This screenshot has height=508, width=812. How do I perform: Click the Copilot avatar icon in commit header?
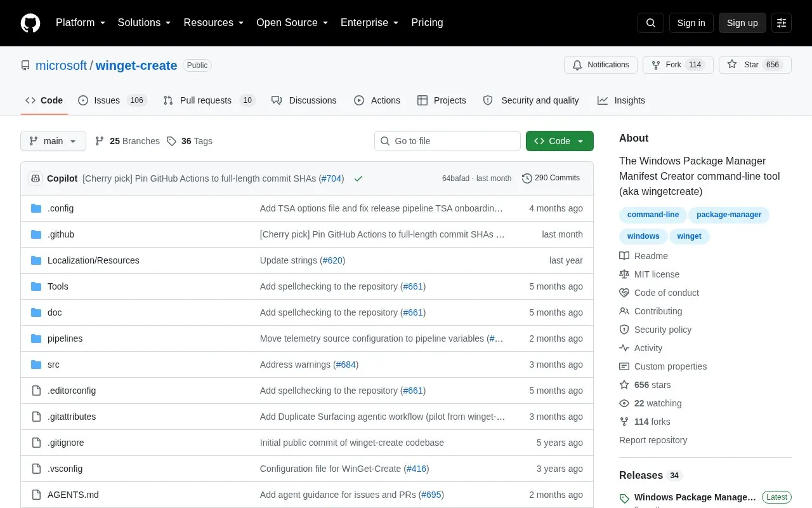click(x=36, y=178)
